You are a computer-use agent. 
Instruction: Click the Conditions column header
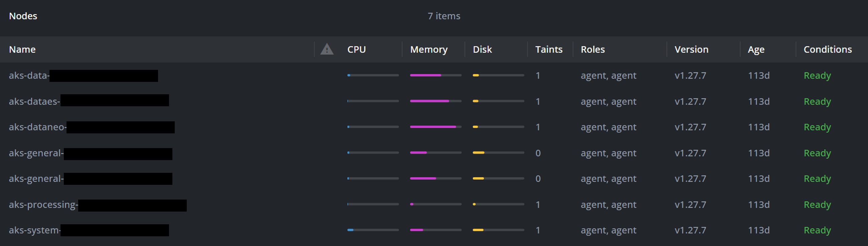coord(828,49)
